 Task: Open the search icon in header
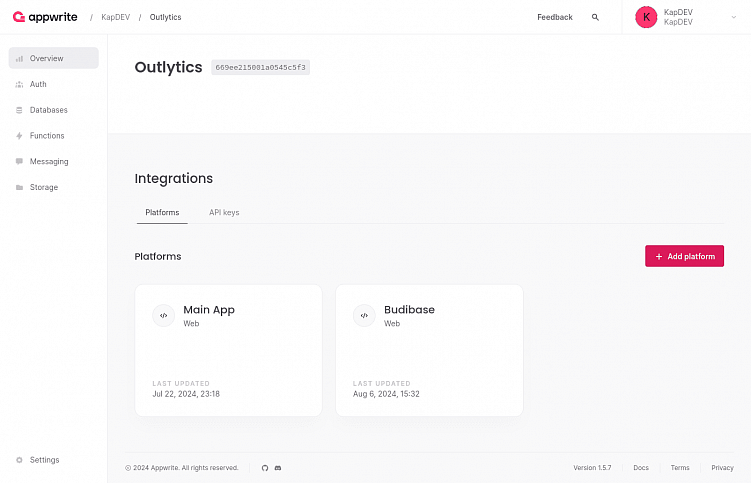pyautogui.click(x=596, y=17)
